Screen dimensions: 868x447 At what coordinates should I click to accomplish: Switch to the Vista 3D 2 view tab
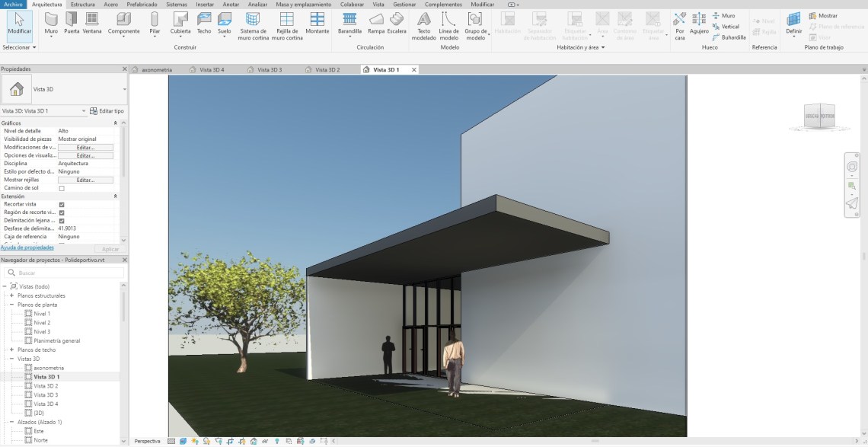click(x=327, y=70)
